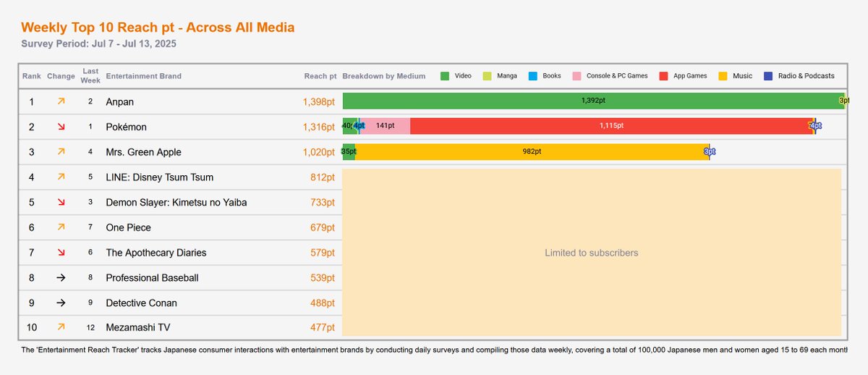868x375 pixels.
Task: Click the up arrow for LINE: Disney Tsum Tsum
Action: pos(61,177)
